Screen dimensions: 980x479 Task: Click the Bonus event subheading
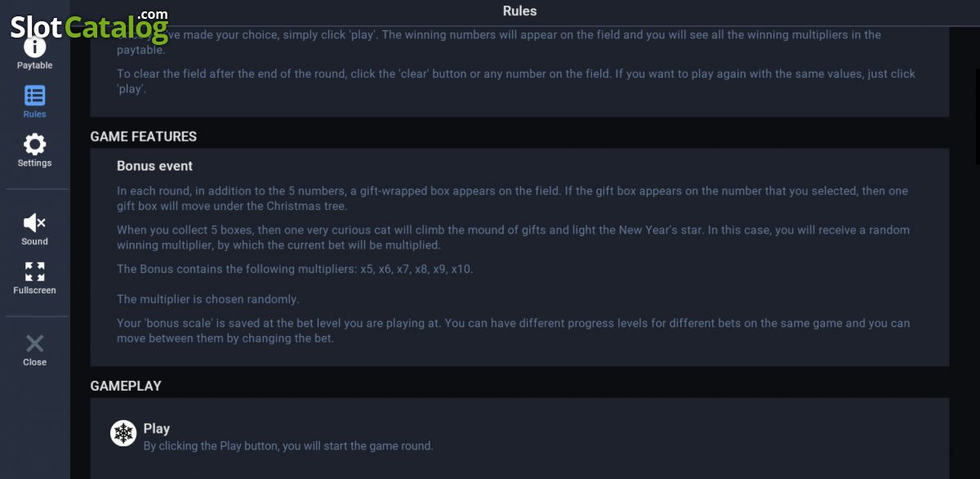point(154,166)
